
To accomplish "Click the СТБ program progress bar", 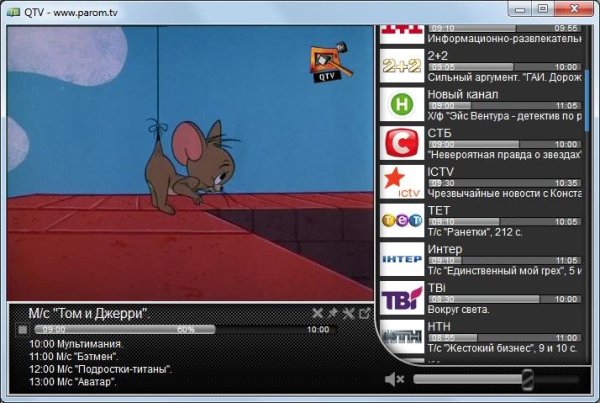I will click(505, 144).
